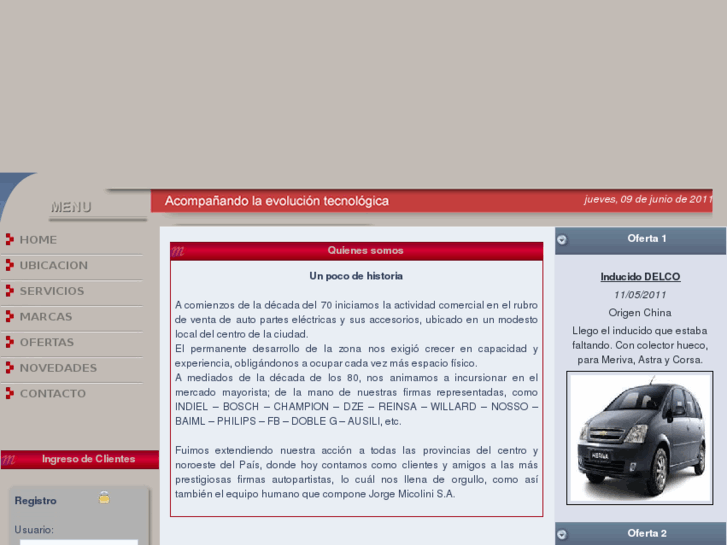Click the red arrow icon beside NOVEDADES

(x=9, y=367)
